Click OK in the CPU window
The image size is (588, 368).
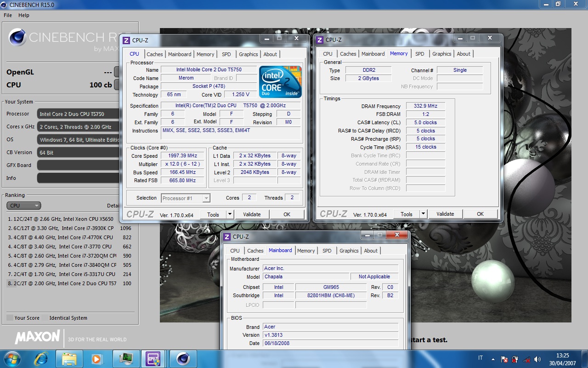[287, 214]
